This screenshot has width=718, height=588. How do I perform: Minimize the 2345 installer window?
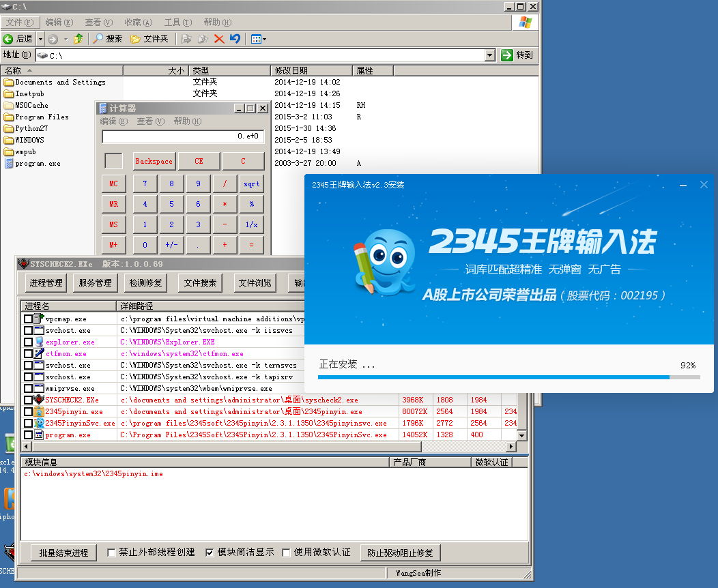pyautogui.click(x=683, y=185)
